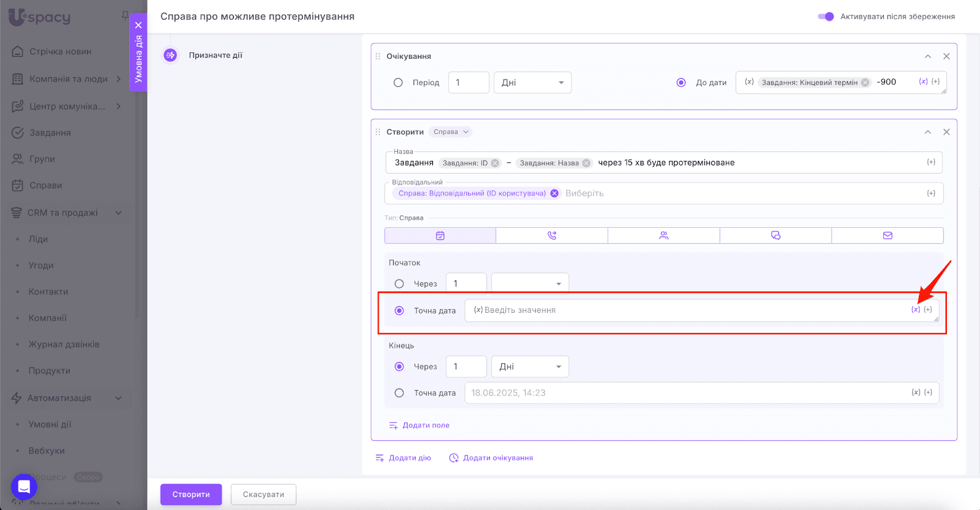This screenshot has width=980, height=510.
Task: Select the phone call activity type icon
Action: (x=552, y=236)
